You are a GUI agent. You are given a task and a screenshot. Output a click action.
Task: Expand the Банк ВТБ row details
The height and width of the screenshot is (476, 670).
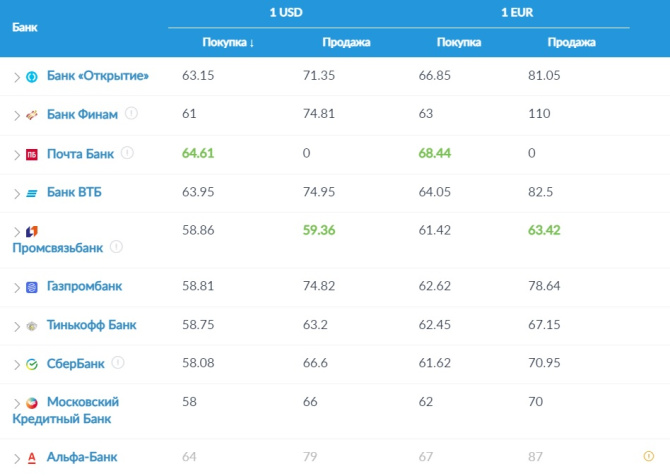pyautogui.click(x=17, y=193)
